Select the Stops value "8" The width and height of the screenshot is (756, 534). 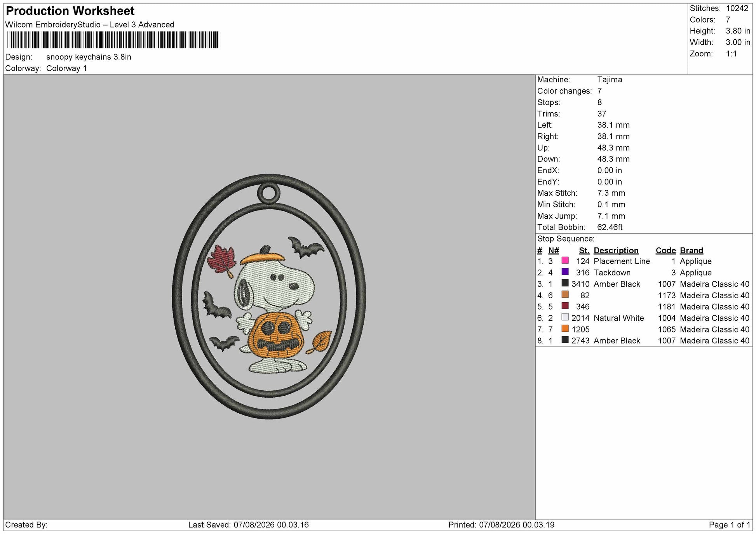click(x=599, y=103)
